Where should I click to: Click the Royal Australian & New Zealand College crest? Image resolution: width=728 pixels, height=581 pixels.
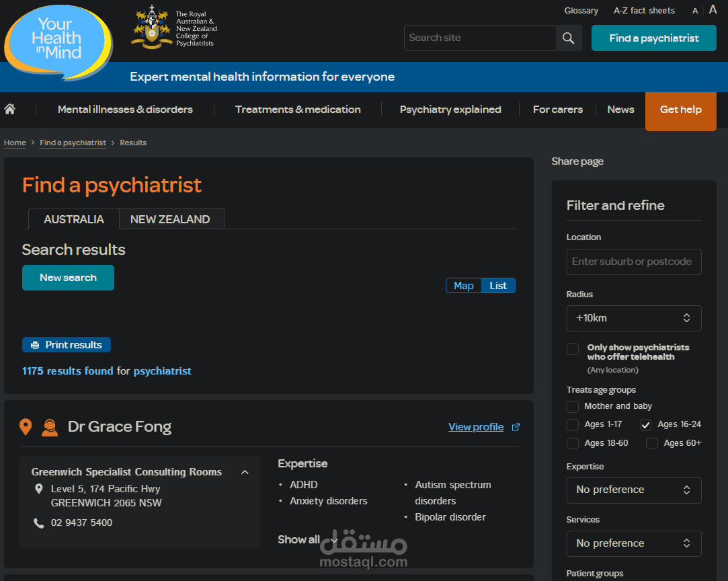pyautogui.click(x=151, y=28)
